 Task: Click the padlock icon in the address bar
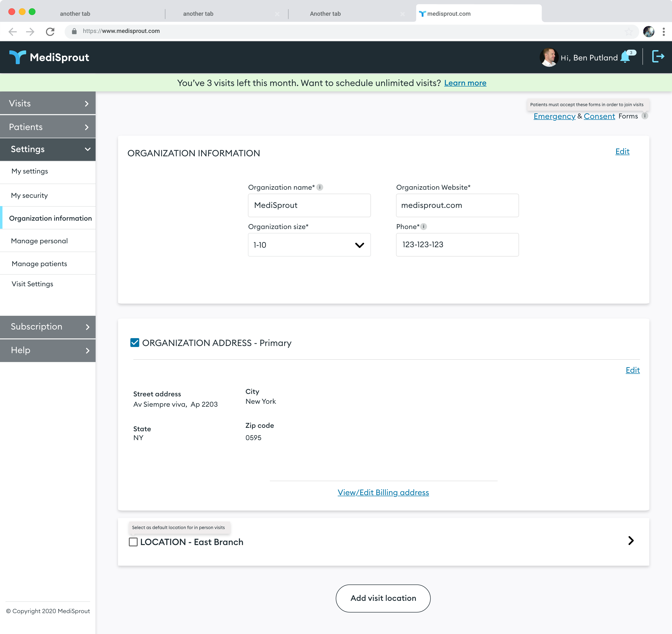tap(74, 31)
